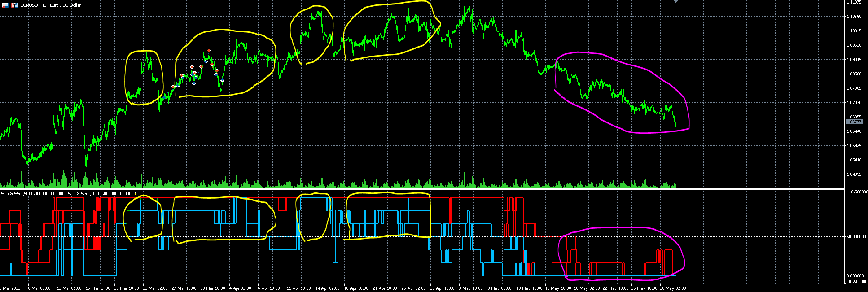Open the One Click Trading panel icon

[x=5, y=5]
